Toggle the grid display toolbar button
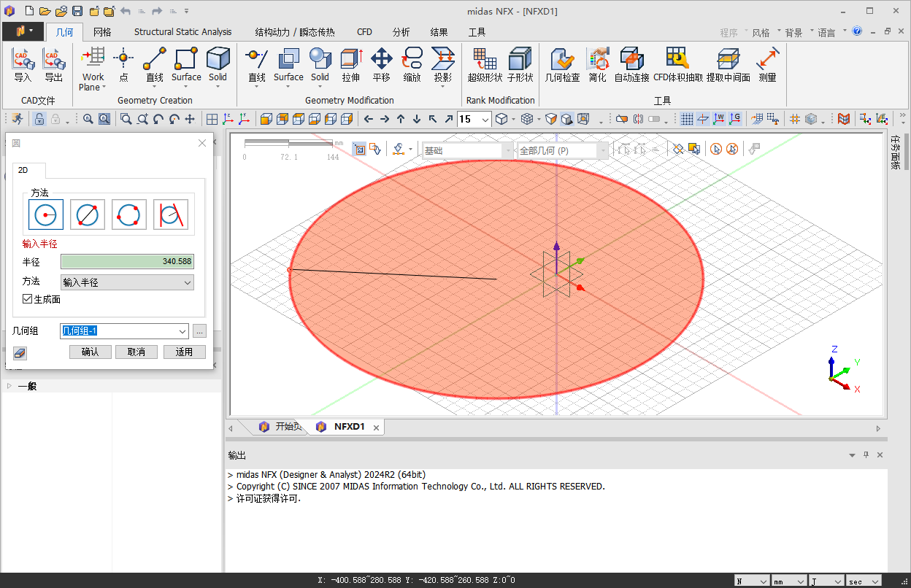The height and width of the screenshot is (588, 911). (x=686, y=119)
